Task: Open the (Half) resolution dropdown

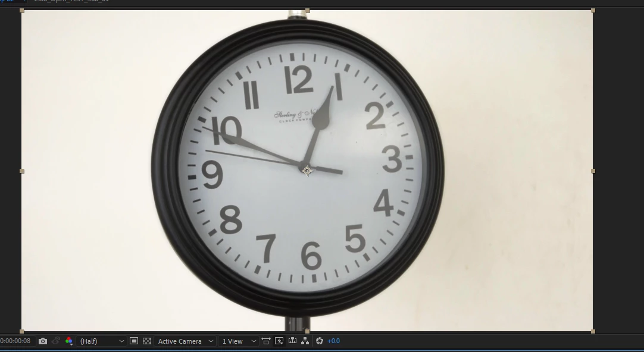Action: click(x=101, y=341)
